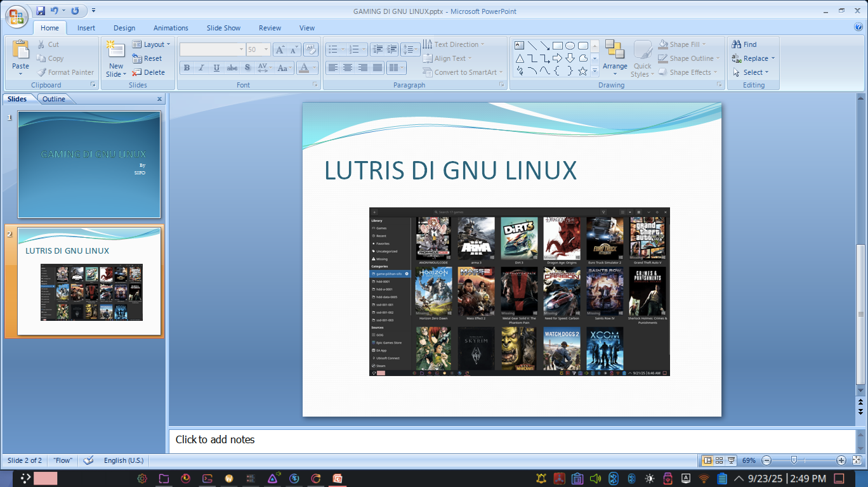Center the text alignment
Screen dimensions: 868x487
(348, 68)
